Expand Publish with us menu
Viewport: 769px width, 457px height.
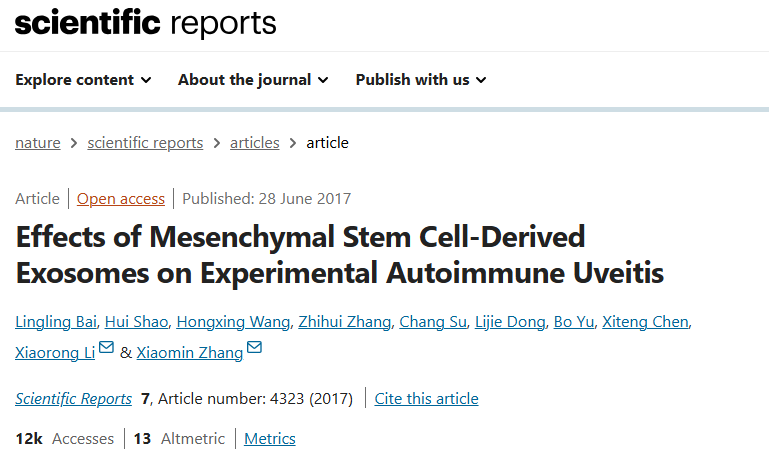click(x=420, y=80)
